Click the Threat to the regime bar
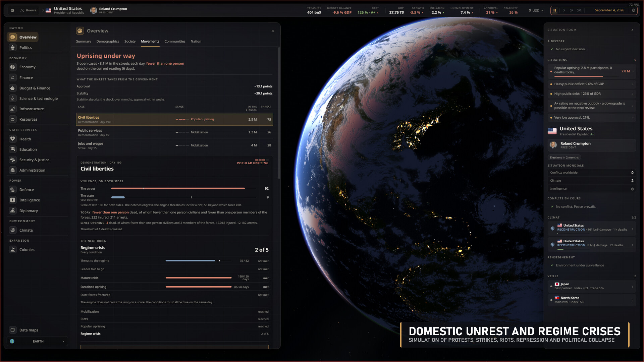Screen dimensions: 644x362 (190, 261)
